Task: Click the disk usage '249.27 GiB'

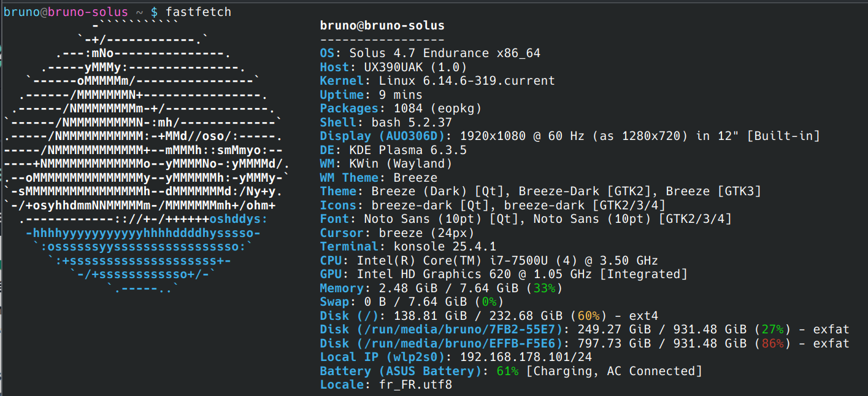Action: coord(614,329)
